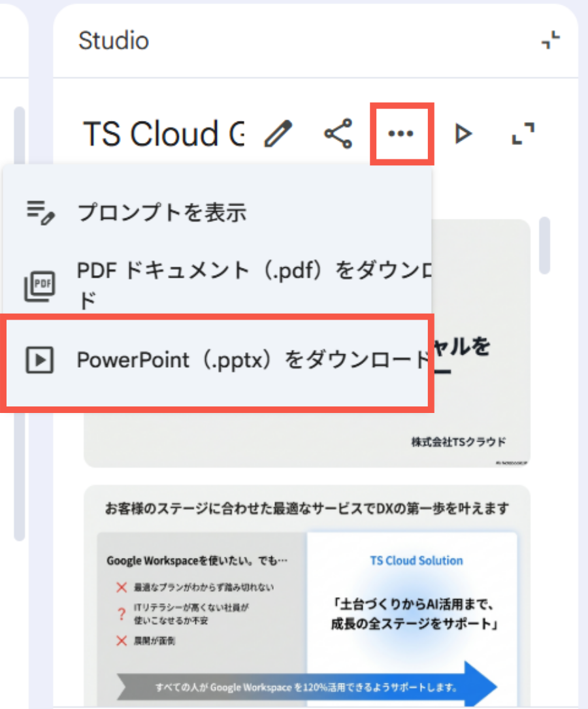Open the truncated title TS Cloud G
This screenshot has height=709, width=588.
[x=163, y=133]
